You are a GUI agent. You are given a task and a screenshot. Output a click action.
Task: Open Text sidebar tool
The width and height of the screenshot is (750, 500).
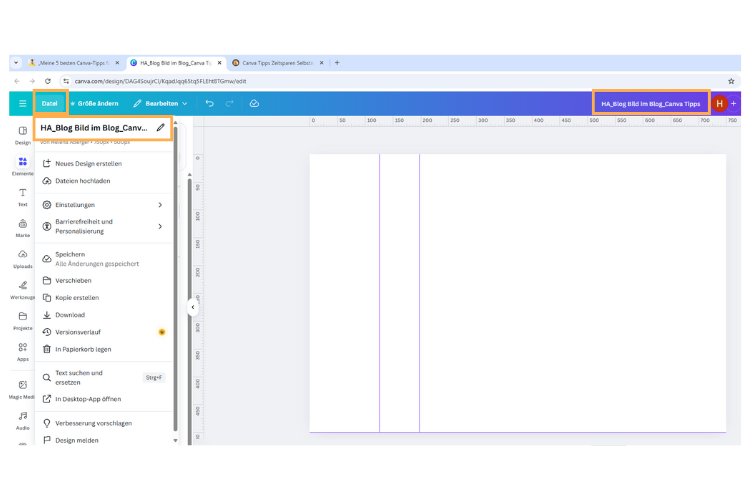point(22,197)
